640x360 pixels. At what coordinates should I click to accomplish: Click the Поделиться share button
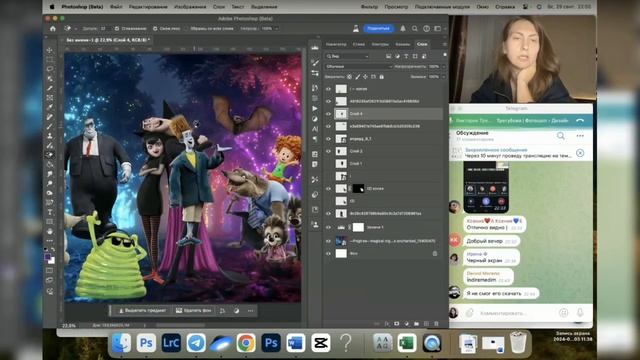tap(378, 29)
